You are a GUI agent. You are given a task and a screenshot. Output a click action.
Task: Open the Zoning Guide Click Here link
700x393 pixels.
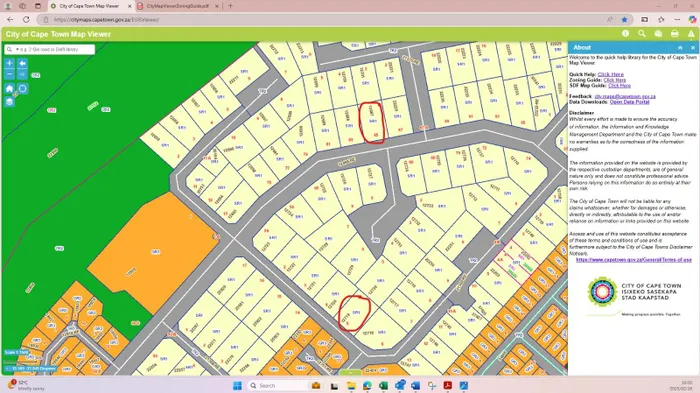click(614, 80)
